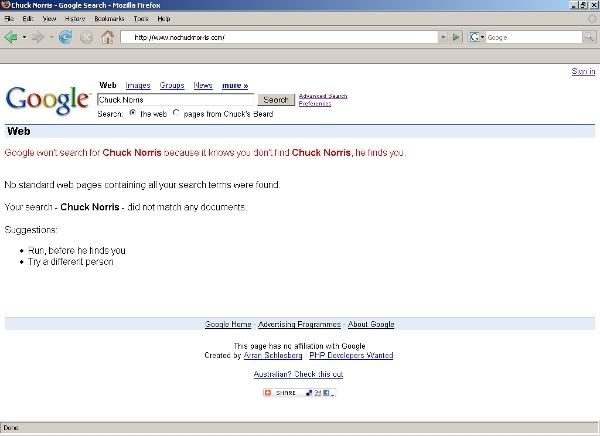600x436 pixels.
Task: Select "the web" radio button
Action: tap(133, 113)
